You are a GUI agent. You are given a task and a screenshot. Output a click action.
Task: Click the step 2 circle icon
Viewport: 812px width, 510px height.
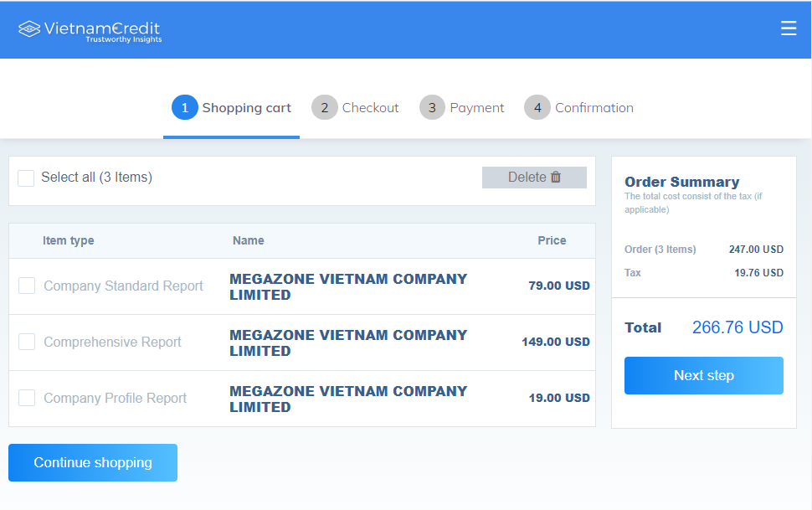click(x=324, y=107)
